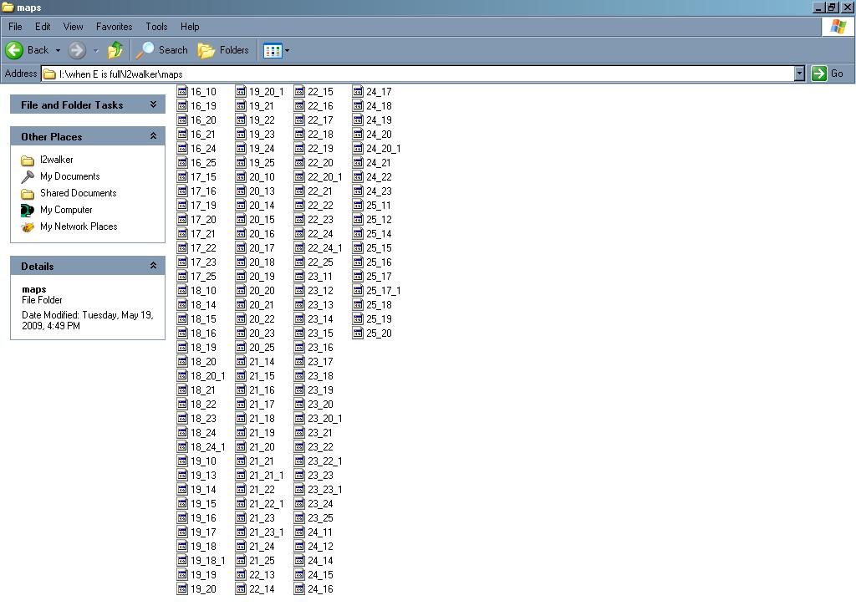Collapse the Other Places panel
856x616 pixels.
[x=154, y=136]
